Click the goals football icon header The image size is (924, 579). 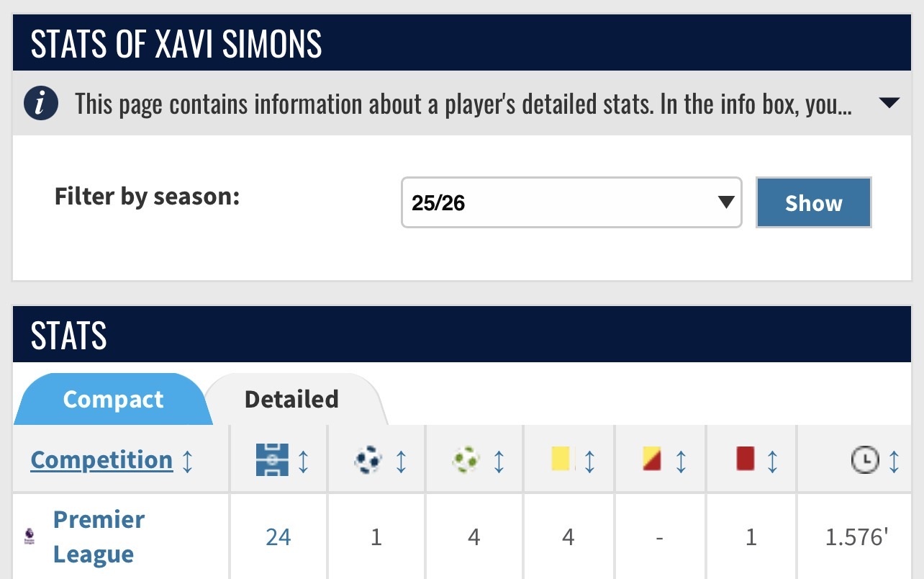(368, 459)
